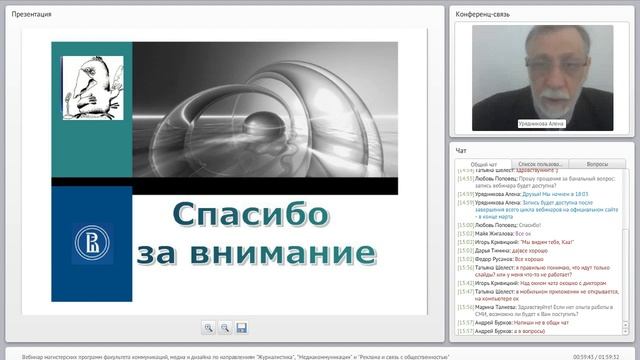This screenshot has height=360, width=640.
Task: Click the chat scrollbar down arrow
Action: click(x=625, y=331)
